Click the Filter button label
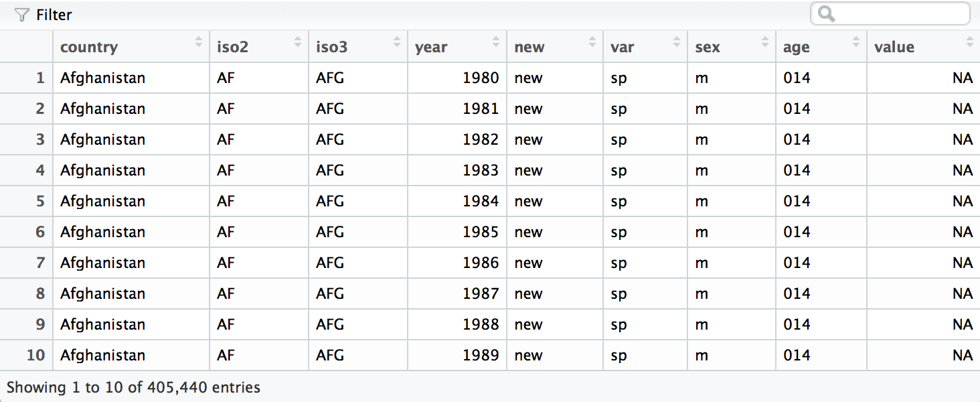This screenshot has height=402, width=980. point(54,15)
